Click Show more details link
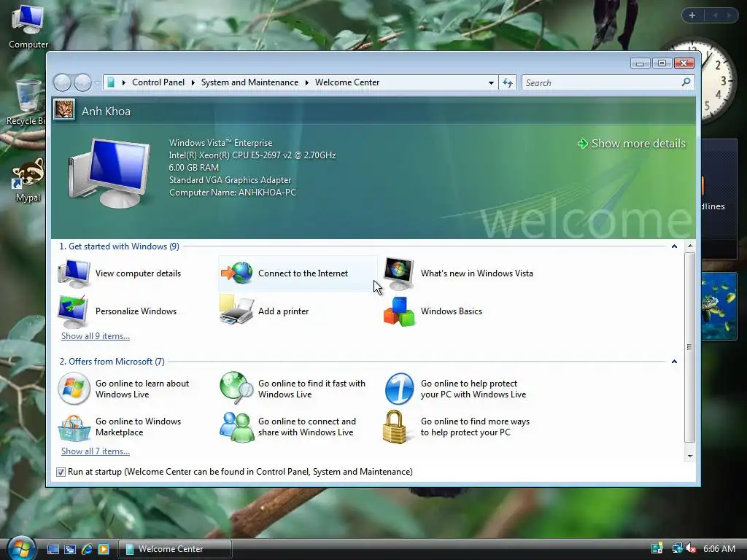Viewport: 747px width, 560px height. point(632,144)
